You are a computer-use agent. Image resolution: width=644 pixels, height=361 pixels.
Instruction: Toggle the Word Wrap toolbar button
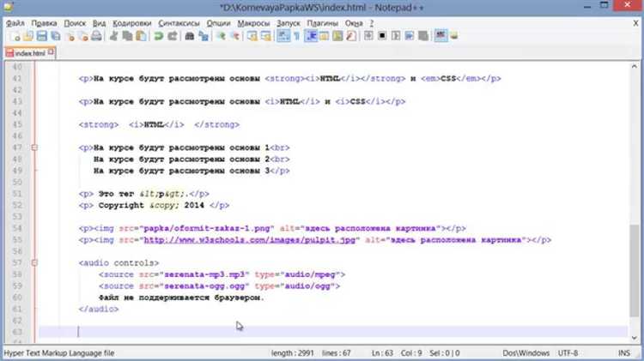click(x=282, y=36)
